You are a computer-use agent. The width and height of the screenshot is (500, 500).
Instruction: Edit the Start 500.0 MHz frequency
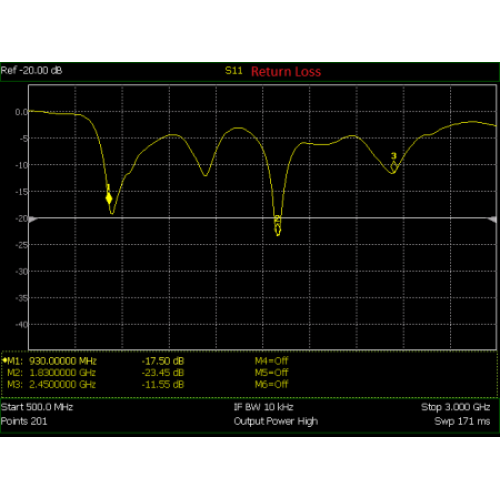pyautogui.click(x=37, y=407)
